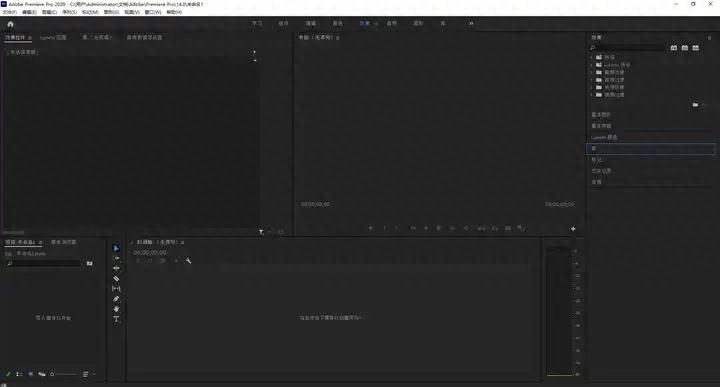Expand the first Effects folder in list
Image resolution: width=720 pixels, height=387 pixels.
[591, 57]
